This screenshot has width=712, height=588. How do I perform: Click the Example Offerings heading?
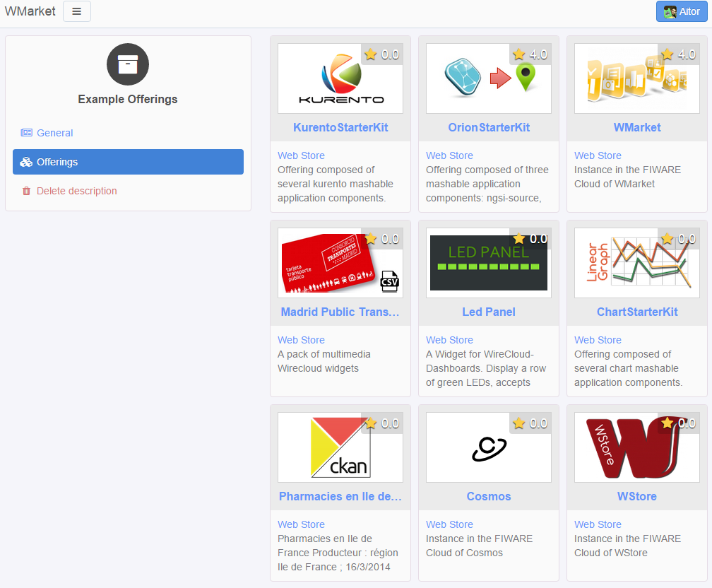point(128,99)
